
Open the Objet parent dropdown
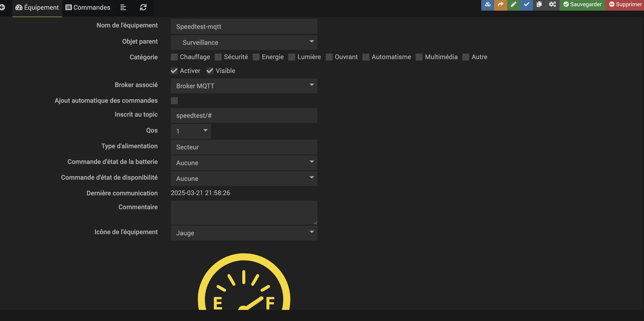point(244,42)
